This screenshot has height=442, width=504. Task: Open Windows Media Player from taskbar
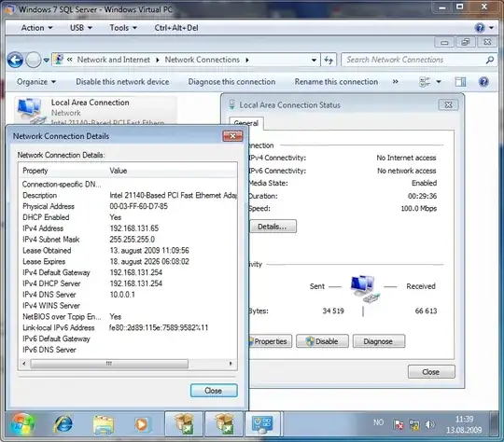[x=142, y=424]
